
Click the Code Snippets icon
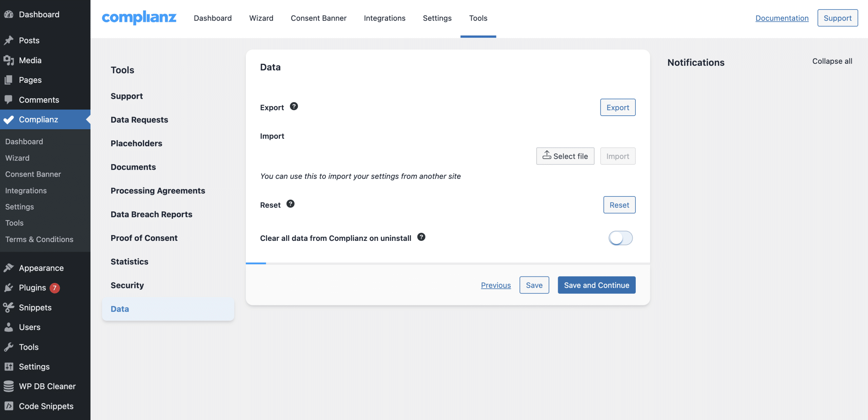point(9,406)
